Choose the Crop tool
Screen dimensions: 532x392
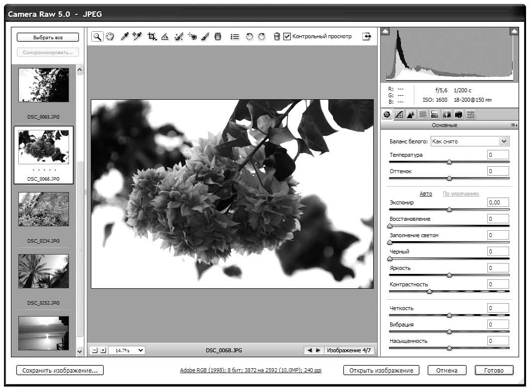pos(152,36)
